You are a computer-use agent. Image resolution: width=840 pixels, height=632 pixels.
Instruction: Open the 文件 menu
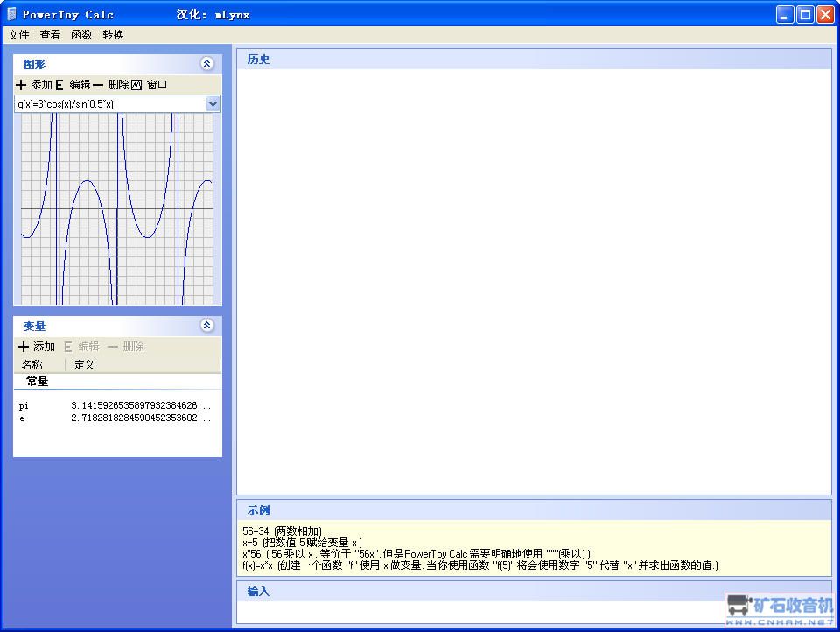(x=18, y=35)
